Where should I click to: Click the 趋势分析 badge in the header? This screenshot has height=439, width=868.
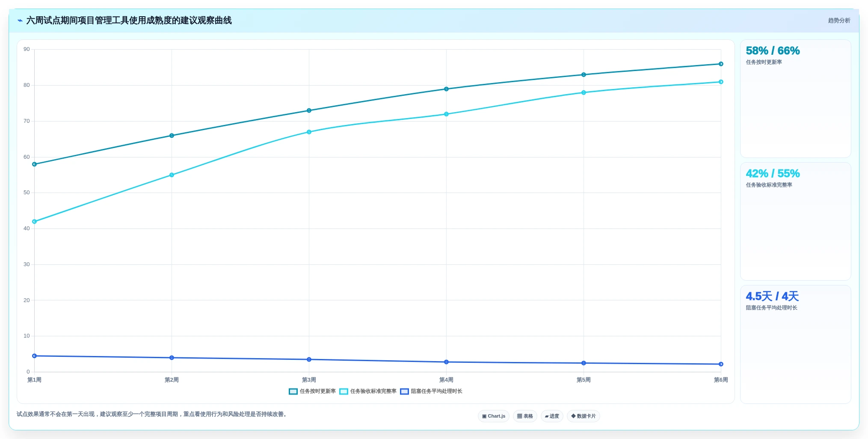click(839, 21)
